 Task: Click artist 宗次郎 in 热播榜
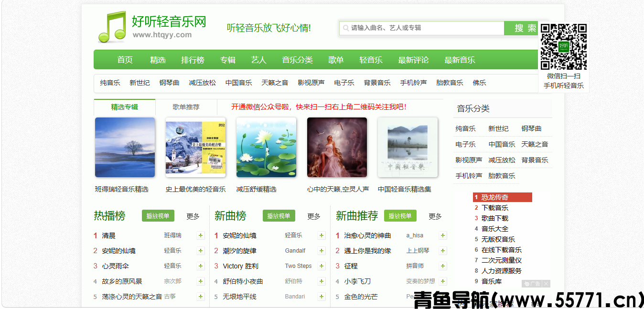coord(173,281)
